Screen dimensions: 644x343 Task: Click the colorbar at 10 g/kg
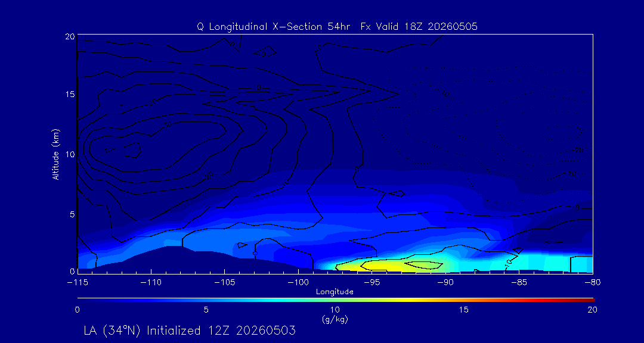pyautogui.click(x=335, y=300)
